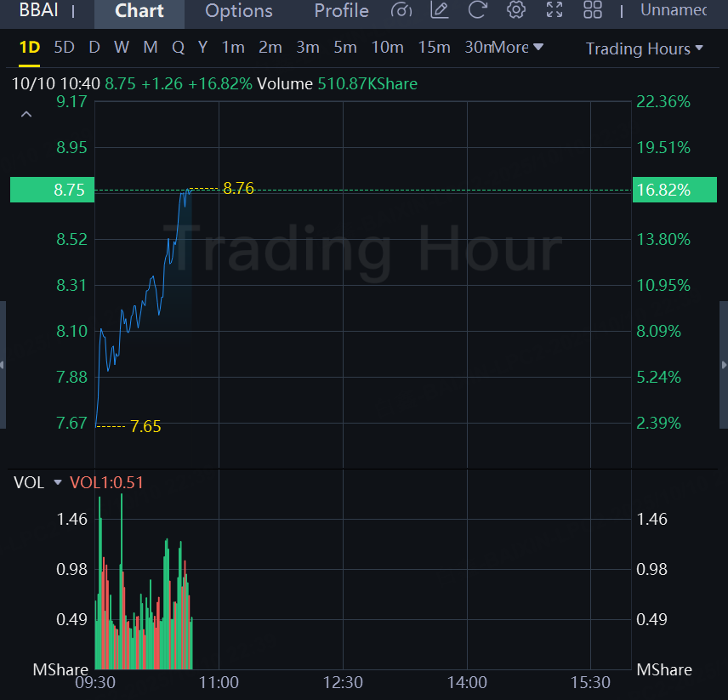Click the right panel edge arrow
Image resolution: width=728 pixels, height=700 pixels.
click(x=724, y=365)
